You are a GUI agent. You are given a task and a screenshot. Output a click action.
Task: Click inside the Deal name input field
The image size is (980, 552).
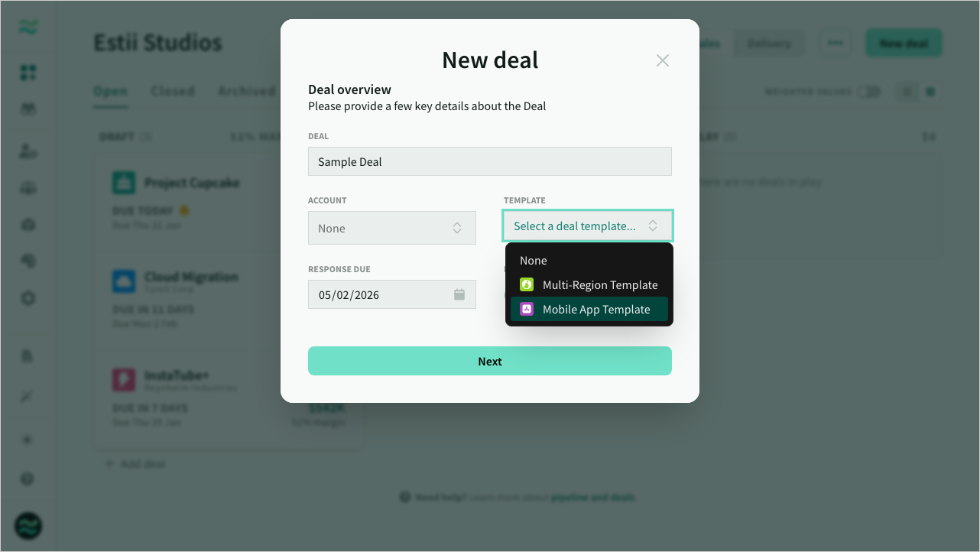tap(489, 161)
